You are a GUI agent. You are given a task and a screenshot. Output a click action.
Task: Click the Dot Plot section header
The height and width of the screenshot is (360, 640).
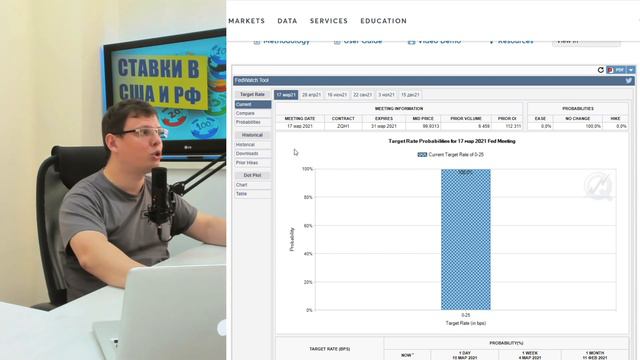pyautogui.click(x=253, y=175)
